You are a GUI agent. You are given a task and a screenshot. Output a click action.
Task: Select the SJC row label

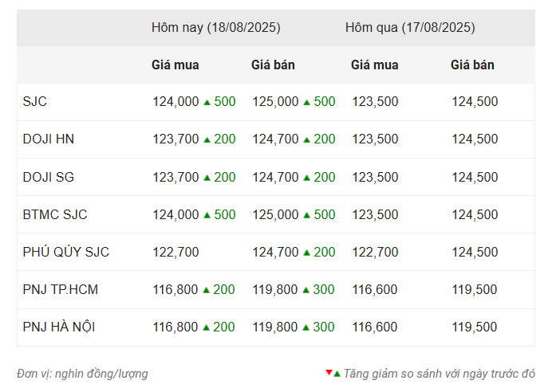[x=34, y=102]
